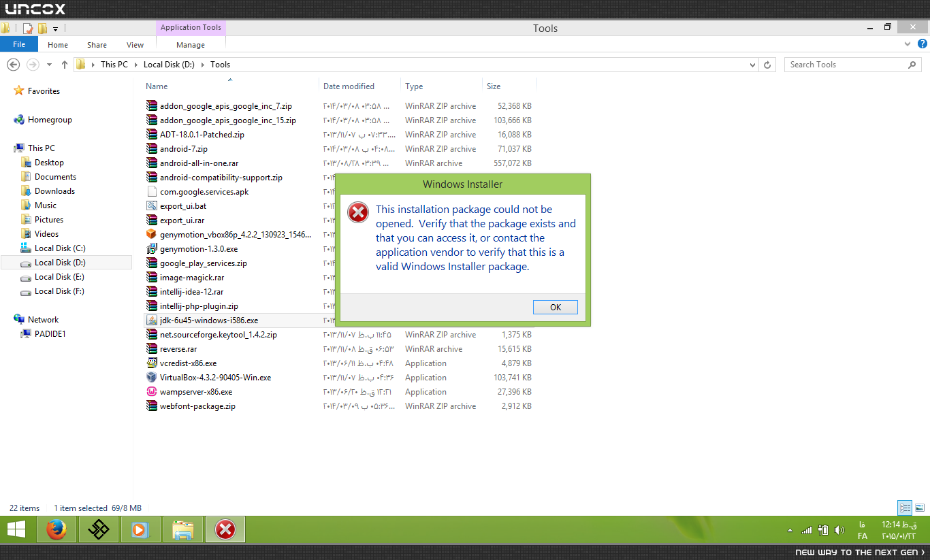Screen dimensions: 930x560
Task: Select the file name google_play_services.zip
Action: (x=204, y=263)
